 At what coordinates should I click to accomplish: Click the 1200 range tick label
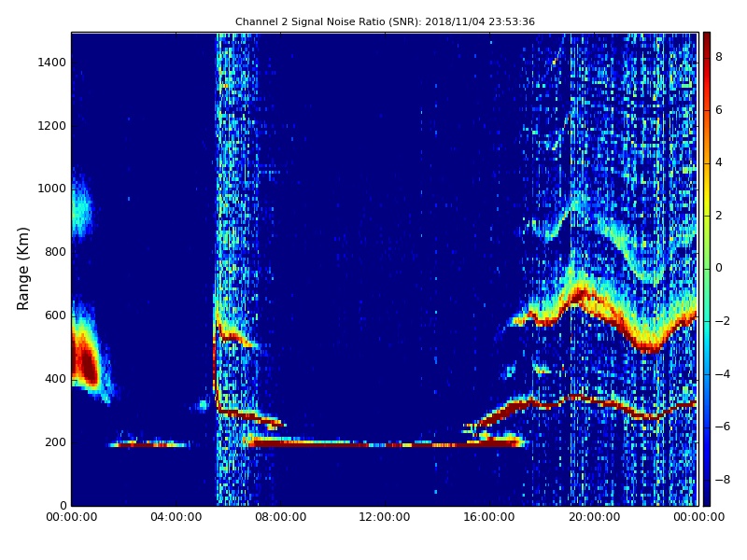[x=52, y=126]
